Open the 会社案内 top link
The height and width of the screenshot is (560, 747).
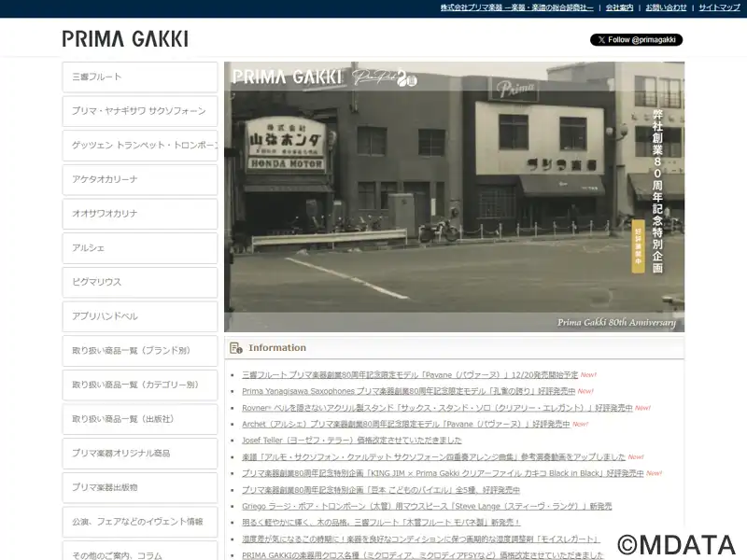pos(619,7)
